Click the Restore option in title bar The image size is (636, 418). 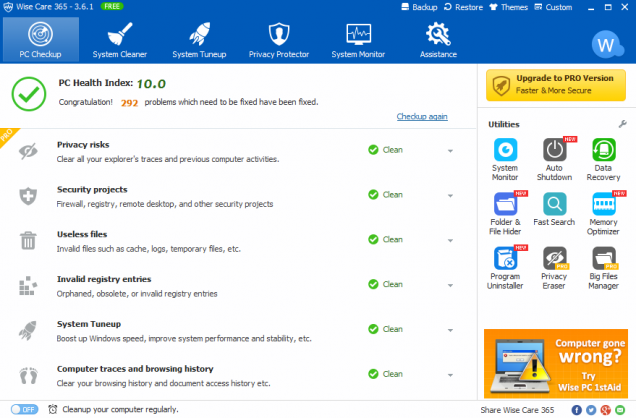463,7
